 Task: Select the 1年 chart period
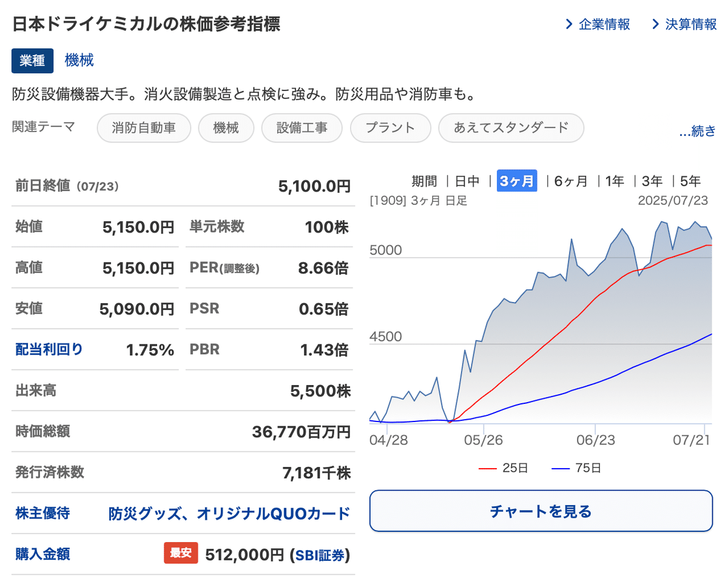(x=615, y=181)
